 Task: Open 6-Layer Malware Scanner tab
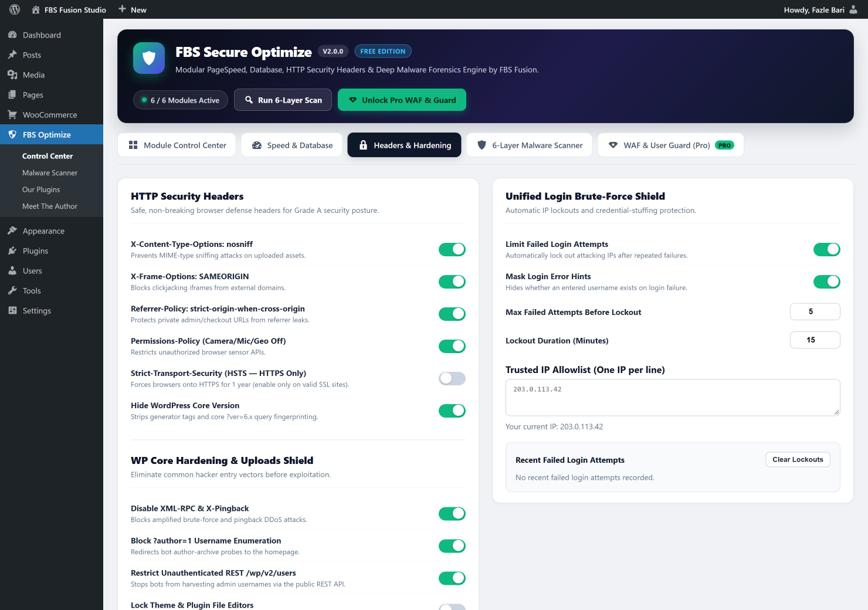coord(530,145)
